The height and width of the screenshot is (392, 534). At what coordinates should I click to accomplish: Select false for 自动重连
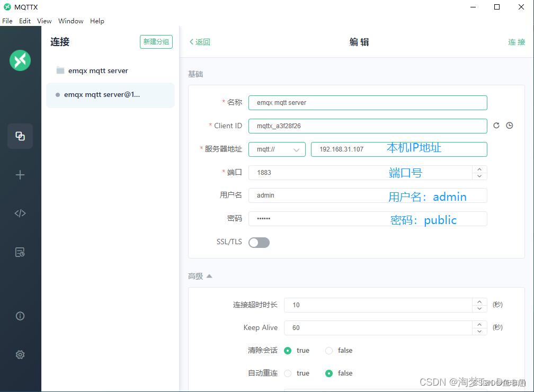pyautogui.click(x=329, y=373)
